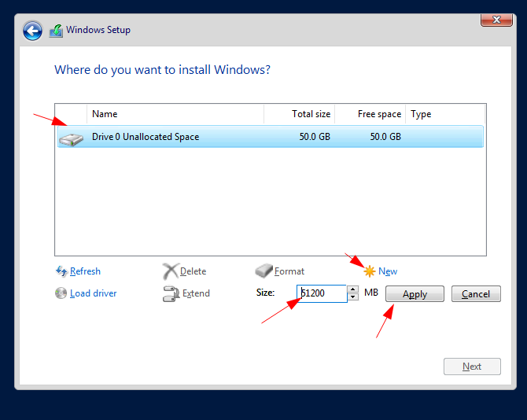Click the Format text link
527x420 pixels.
[x=289, y=271]
